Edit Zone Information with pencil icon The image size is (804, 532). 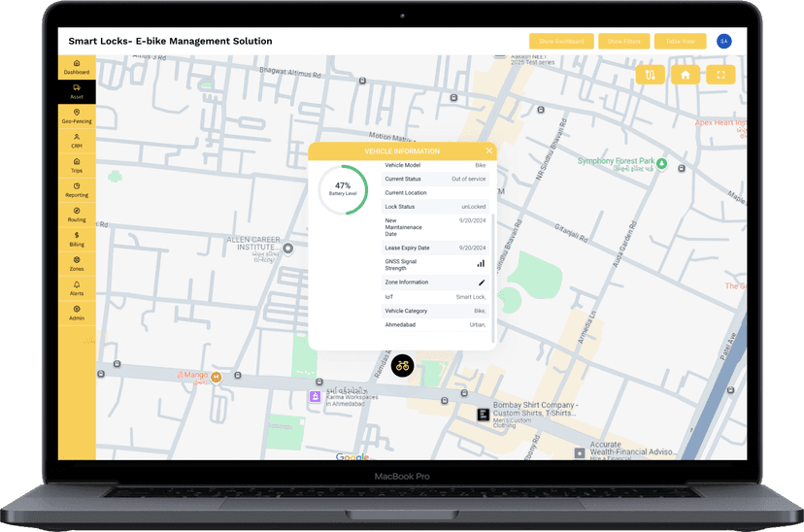pos(482,283)
